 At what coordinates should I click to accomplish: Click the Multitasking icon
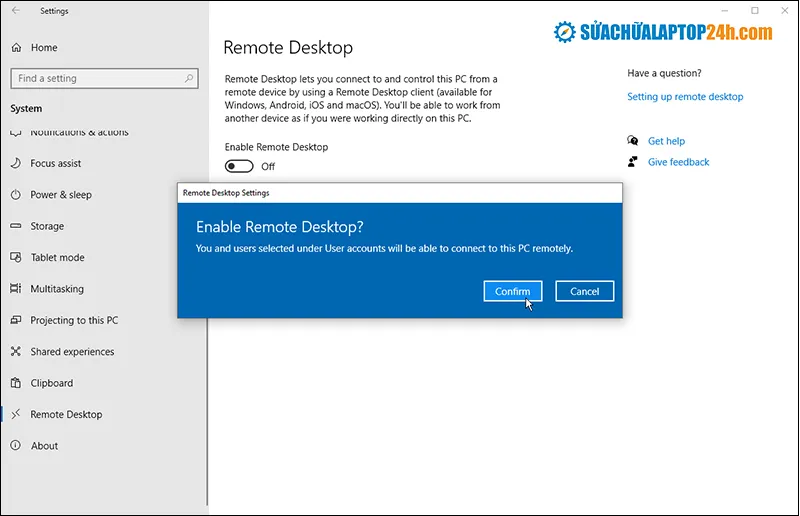(x=16, y=288)
